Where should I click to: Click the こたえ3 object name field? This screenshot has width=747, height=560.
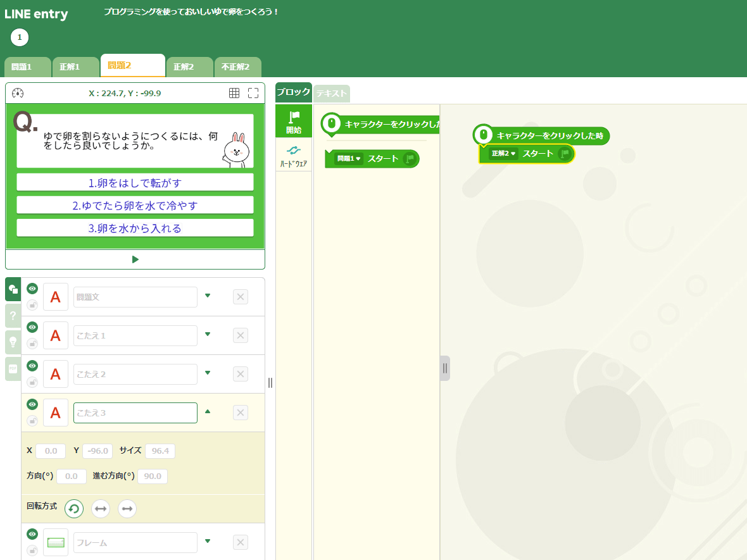[135, 413]
